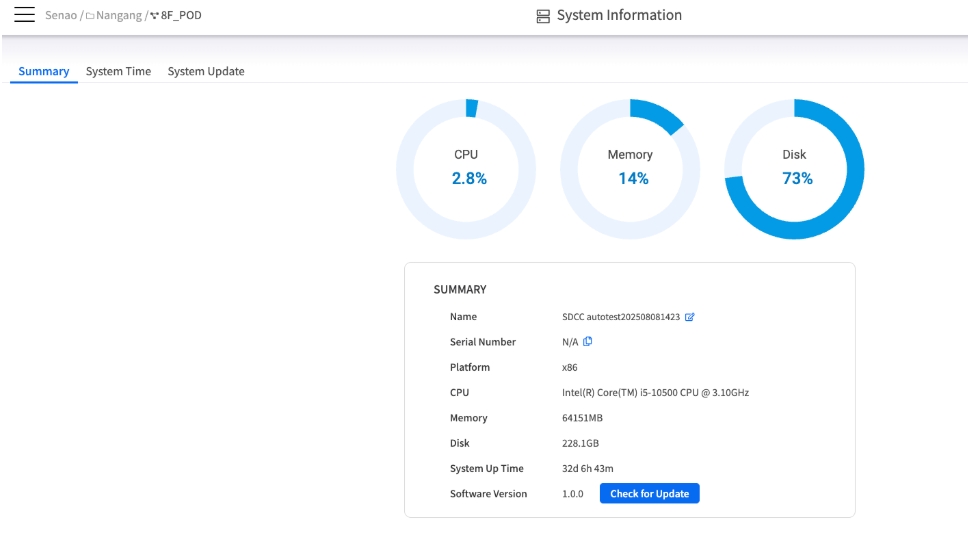This screenshot has height=537, width=968.
Task: Click the network icon before 8F_POD
Action: click(154, 16)
